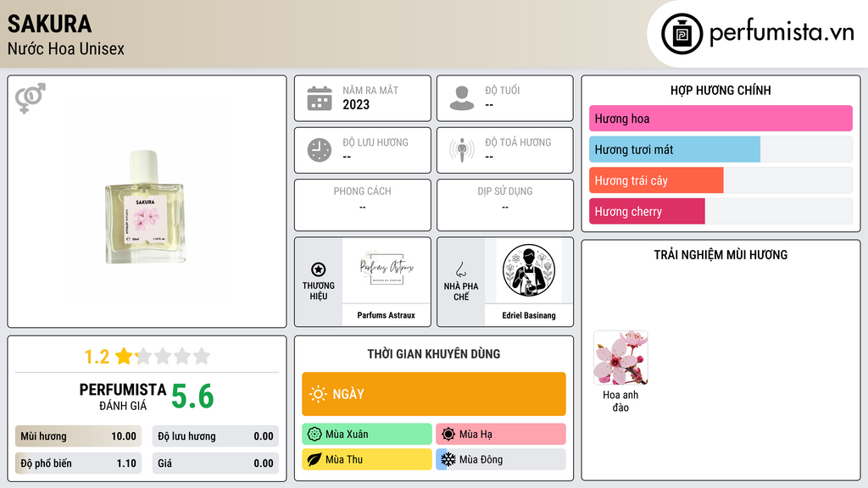Click the TRẢI NGHIỆM MÙI HƯƠNG heading

721,255
